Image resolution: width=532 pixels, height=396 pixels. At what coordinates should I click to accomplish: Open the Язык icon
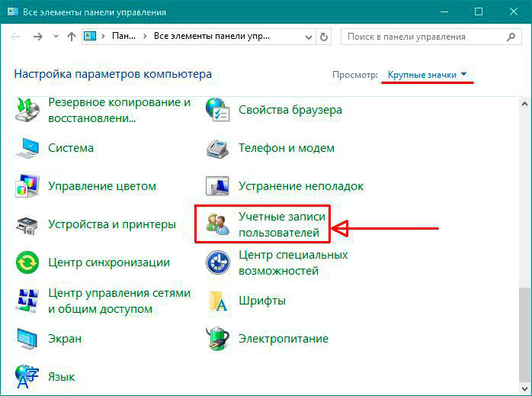tap(28, 376)
